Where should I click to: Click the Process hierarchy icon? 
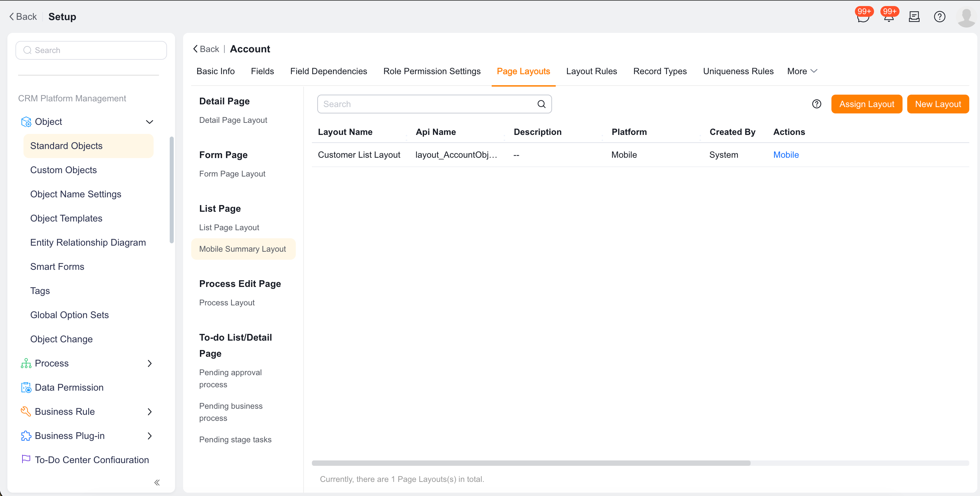tap(26, 363)
